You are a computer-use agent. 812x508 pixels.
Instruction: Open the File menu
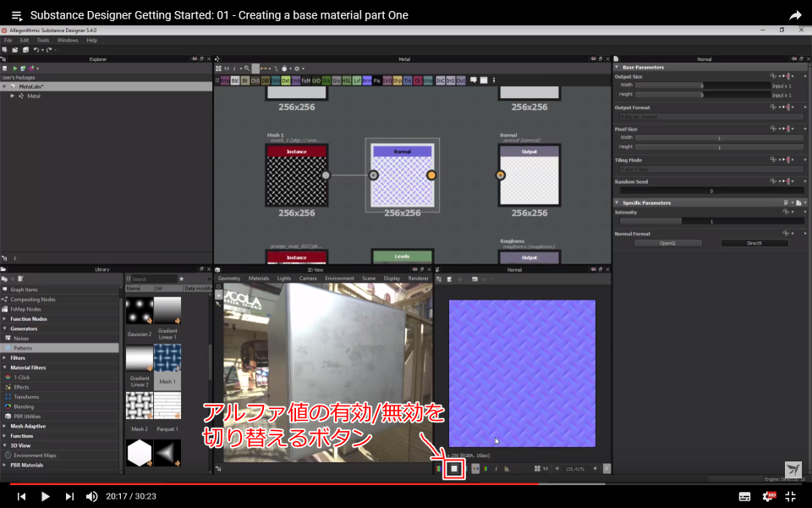[x=8, y=40]
